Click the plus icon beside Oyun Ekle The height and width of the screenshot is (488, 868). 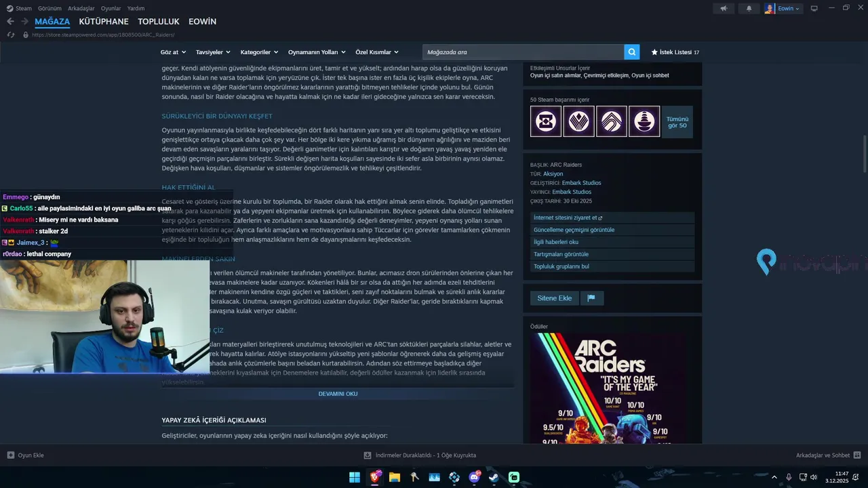[10, 455]
